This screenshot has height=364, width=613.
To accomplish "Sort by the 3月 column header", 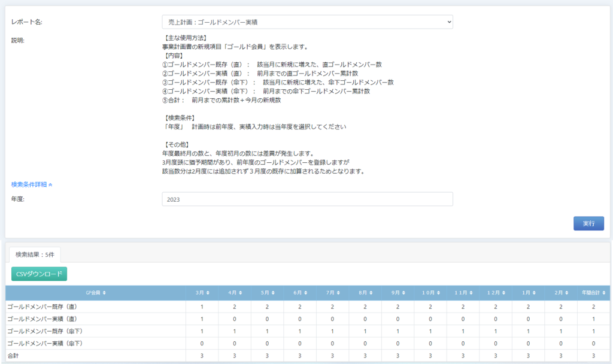I will click(202, 293).
